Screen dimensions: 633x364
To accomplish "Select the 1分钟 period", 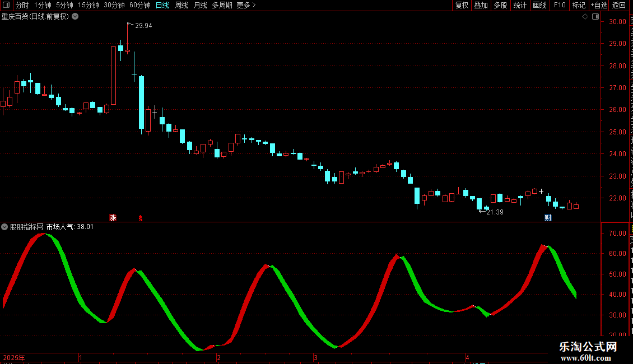I will point(43,5).
